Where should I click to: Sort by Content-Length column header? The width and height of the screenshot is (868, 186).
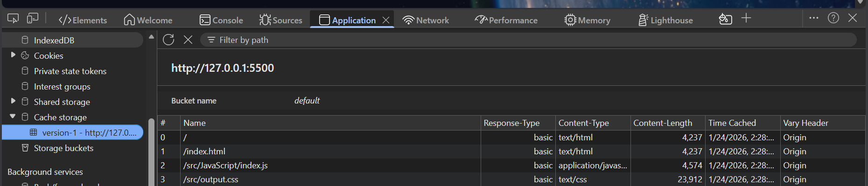[x=668, y=123]
